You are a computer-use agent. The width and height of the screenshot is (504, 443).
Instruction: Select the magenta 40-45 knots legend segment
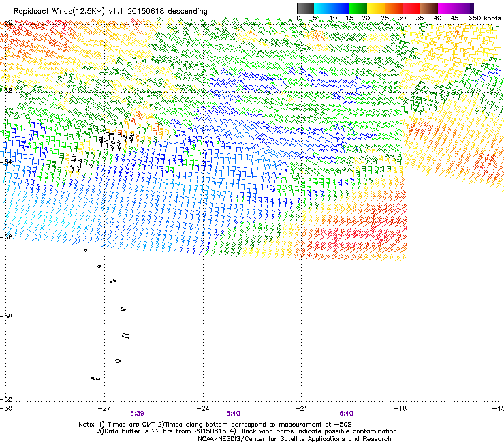pyautogui.click(x=447, y=8)
